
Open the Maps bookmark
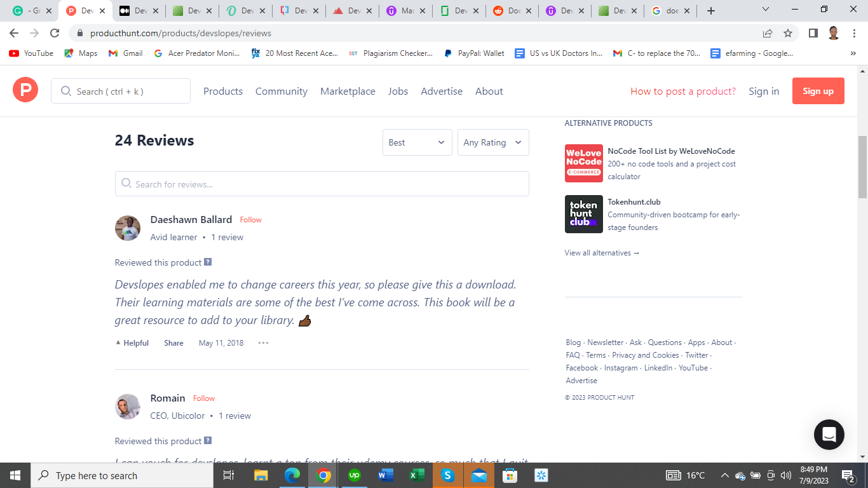click(x=81, y=53)
